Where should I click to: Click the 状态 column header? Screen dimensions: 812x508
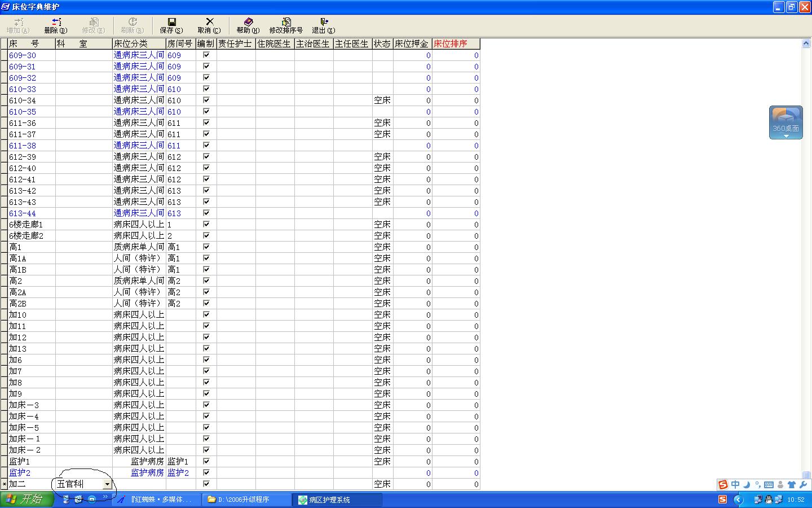pos(382,43)
